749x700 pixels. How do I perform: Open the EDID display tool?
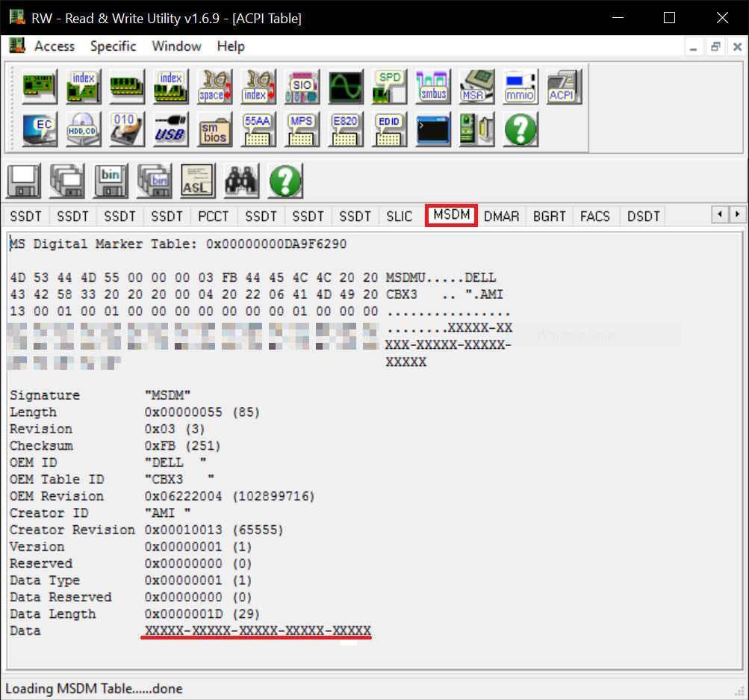(389, 129)
